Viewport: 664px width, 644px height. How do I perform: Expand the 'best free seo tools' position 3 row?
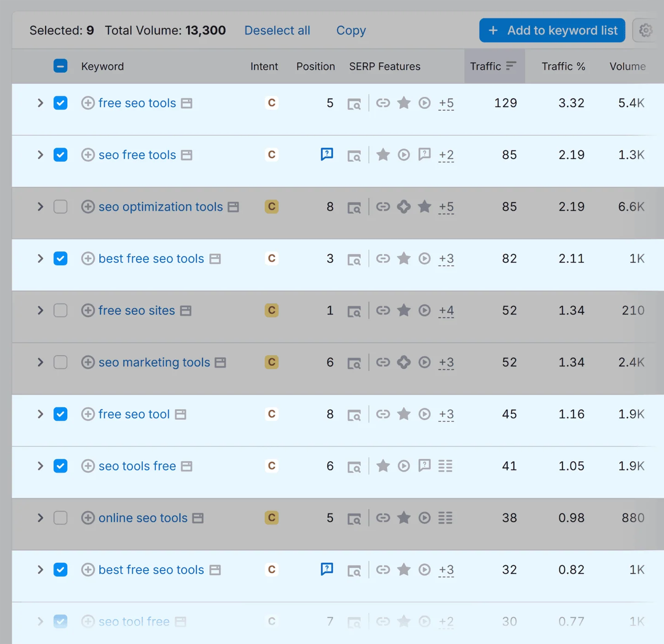(41, 259)
